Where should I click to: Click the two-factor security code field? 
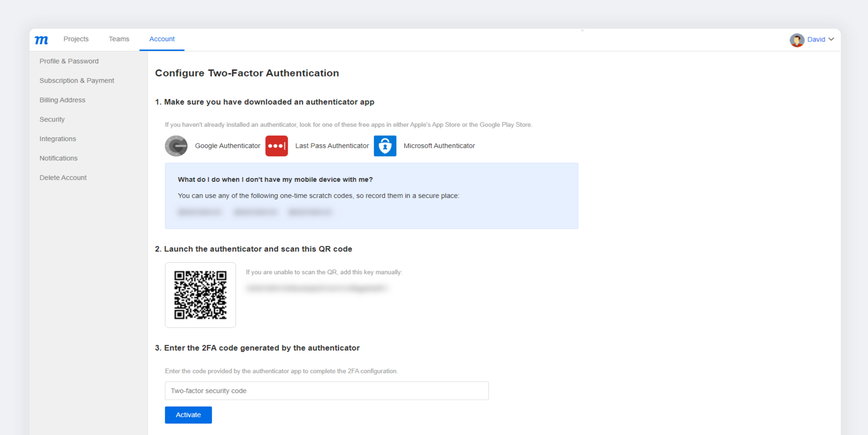click(326, 391)
